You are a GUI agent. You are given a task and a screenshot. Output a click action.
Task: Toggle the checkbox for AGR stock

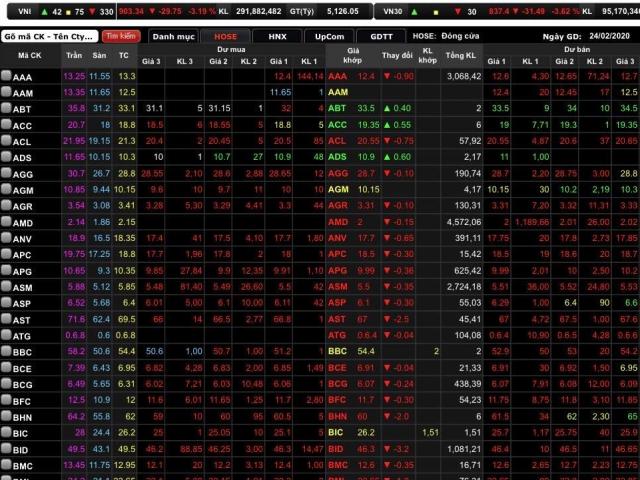tap(6, 206)
